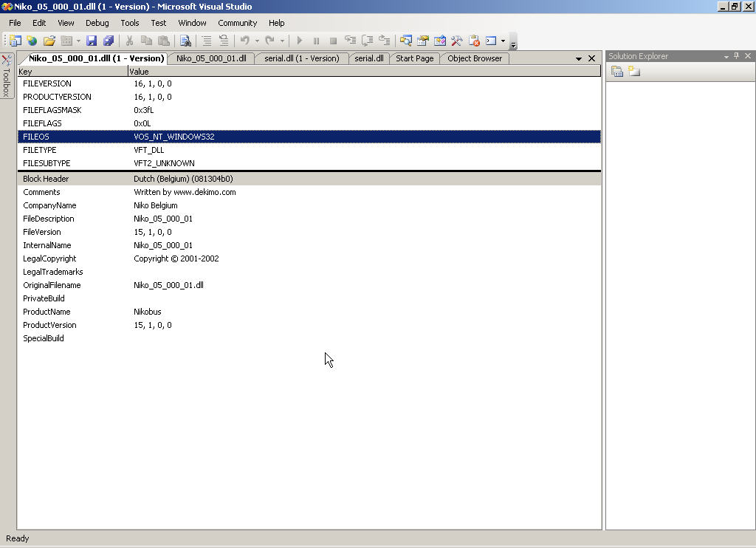
Task: Open the Add New Item dropdown arrow
Action: [78, 41]
